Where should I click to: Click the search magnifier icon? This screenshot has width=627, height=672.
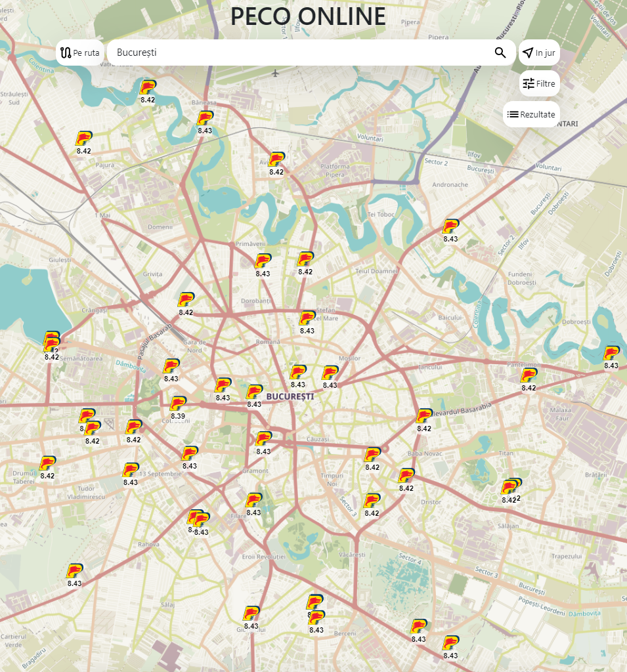[x=500, y=52]
